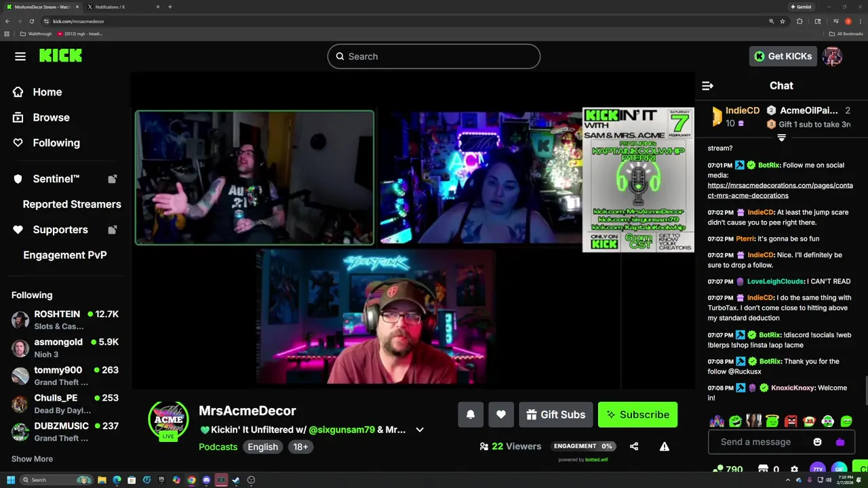Open Reported Streamers page

click(72, 204)
